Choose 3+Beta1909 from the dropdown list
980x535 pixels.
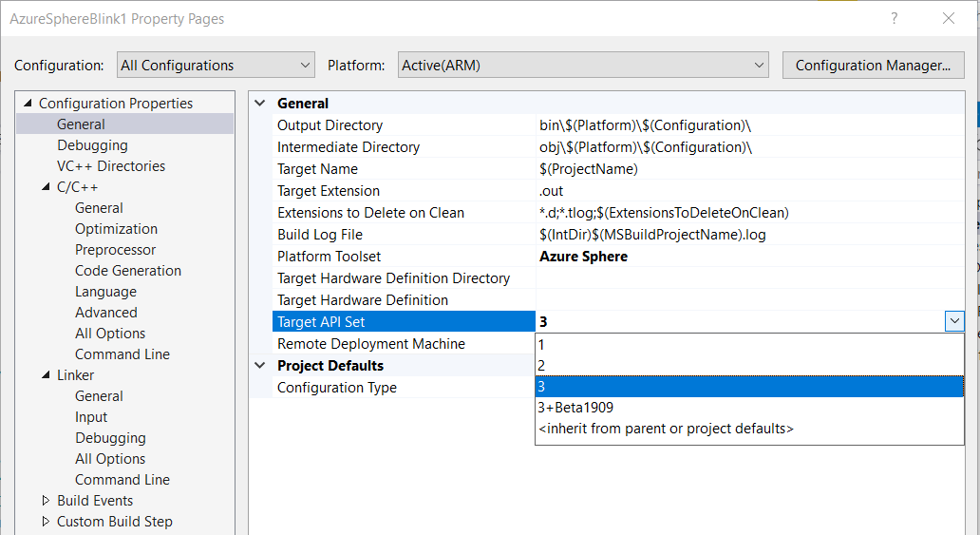[x=575, y=408]
